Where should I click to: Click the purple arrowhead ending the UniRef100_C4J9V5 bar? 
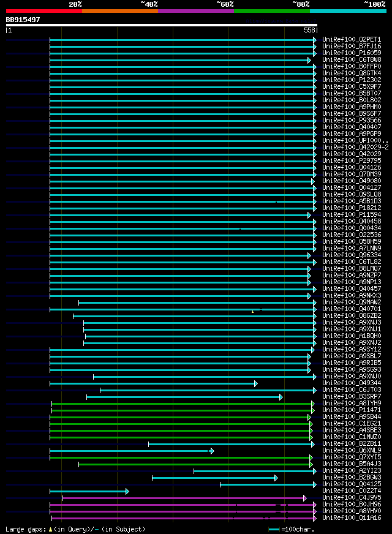click(x=305, y=498)
